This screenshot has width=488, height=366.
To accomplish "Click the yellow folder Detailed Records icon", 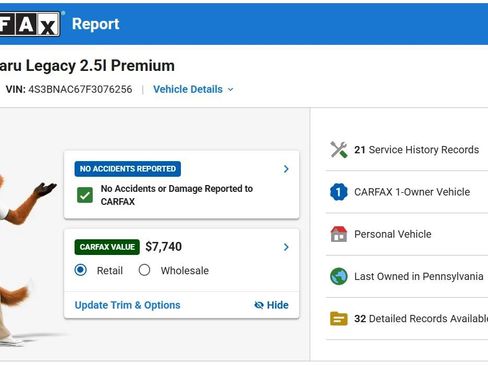I will tap(339, 319).
